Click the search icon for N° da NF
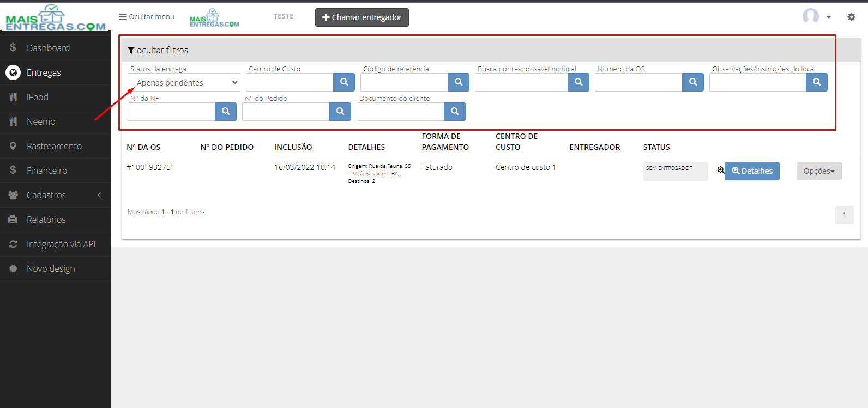The height and width of the screenshot is (408, 868). tap(226, 112)
